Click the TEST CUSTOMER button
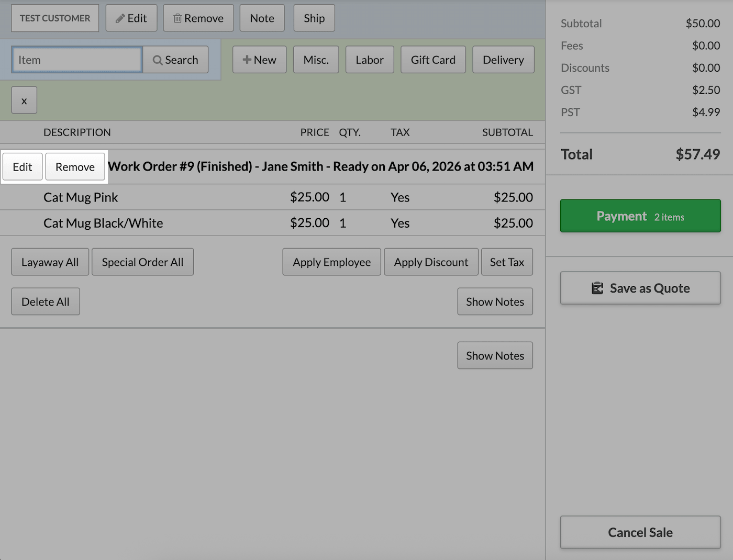 [x=55, y=18]
